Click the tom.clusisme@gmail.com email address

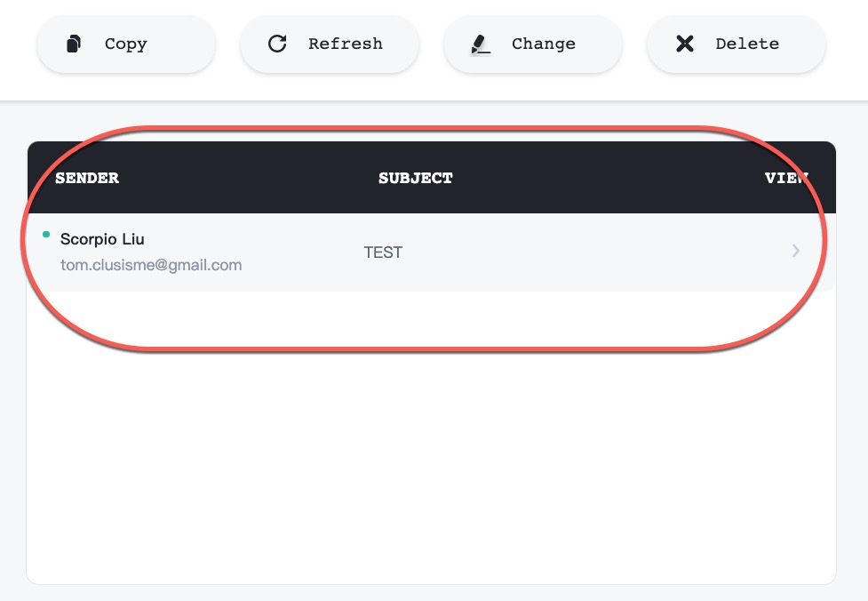pos(151,265)
